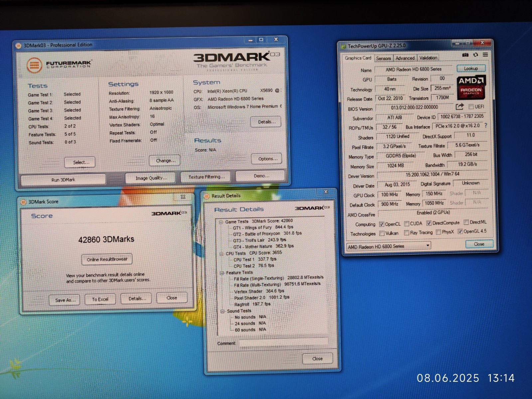The image size is (532, 399).
Task: Collapse the Game Tests tree node
Action: (x=221, y=222)
